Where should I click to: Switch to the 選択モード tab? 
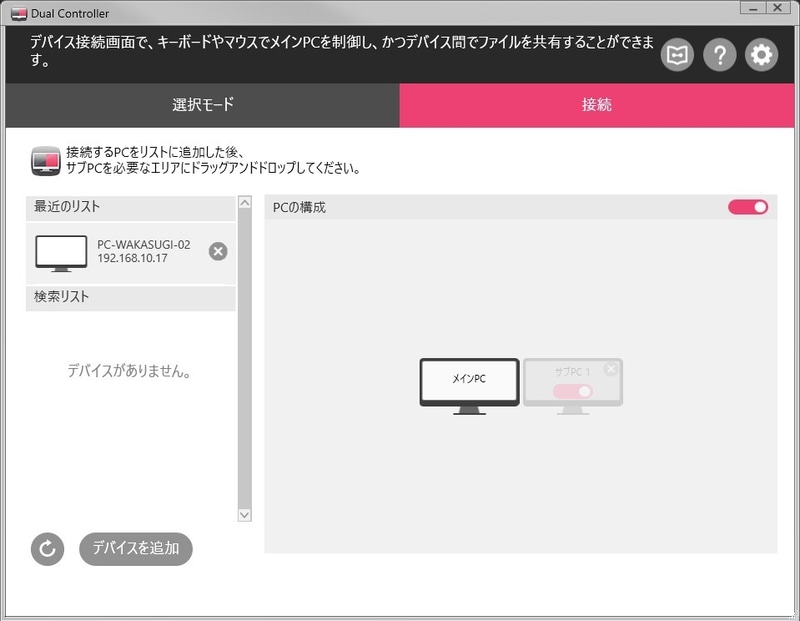[x=203, y=105]
